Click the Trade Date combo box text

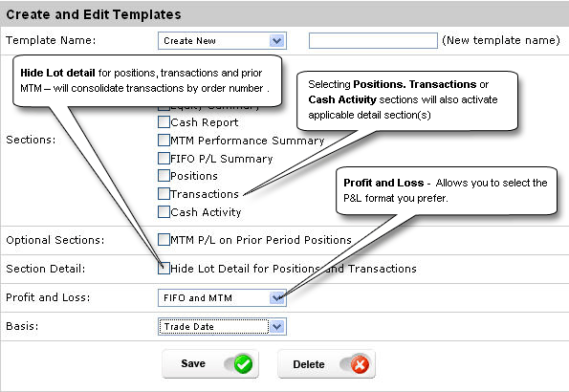click(188, 327)
